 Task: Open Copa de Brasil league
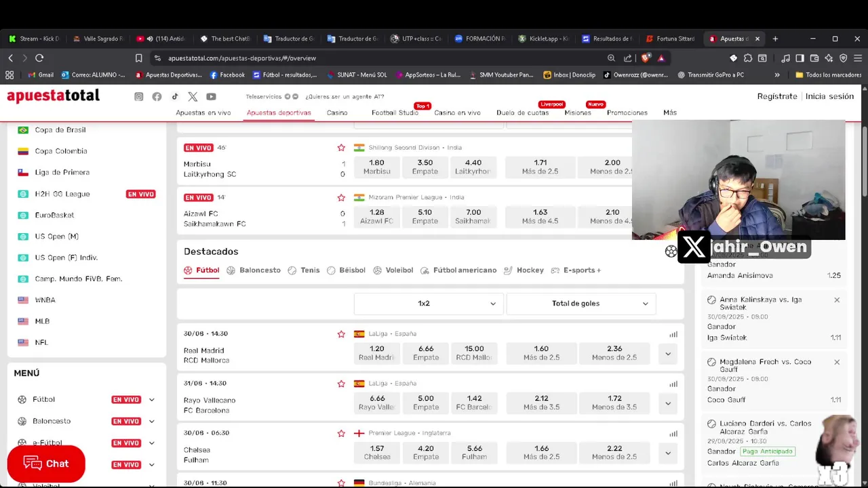point(60,130)
